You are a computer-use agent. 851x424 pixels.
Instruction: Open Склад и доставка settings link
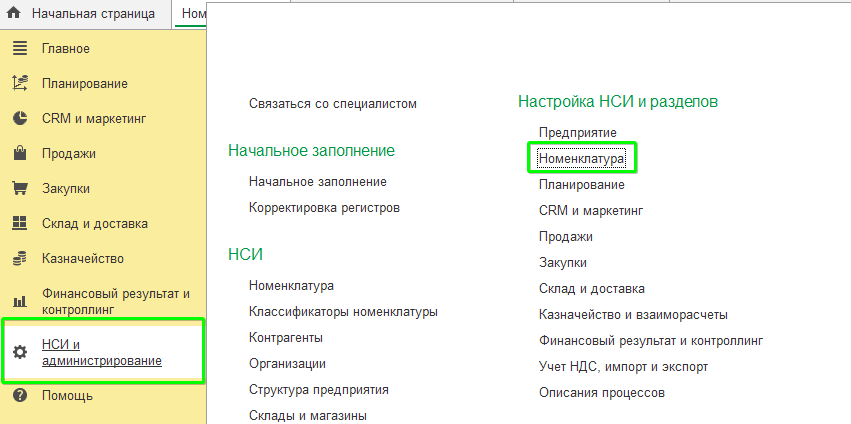point(592,288)
